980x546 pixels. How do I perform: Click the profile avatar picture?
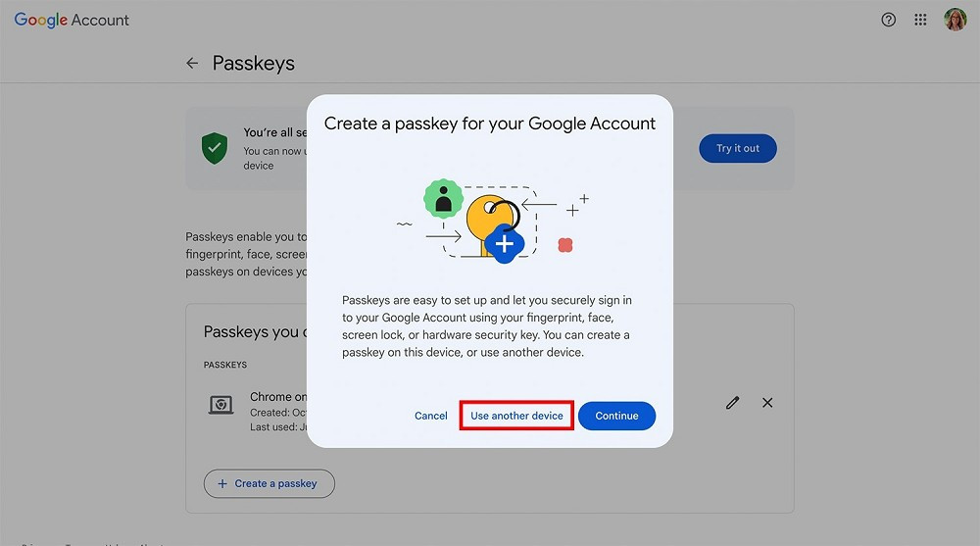pyautogui.click(x=955, y=20)
